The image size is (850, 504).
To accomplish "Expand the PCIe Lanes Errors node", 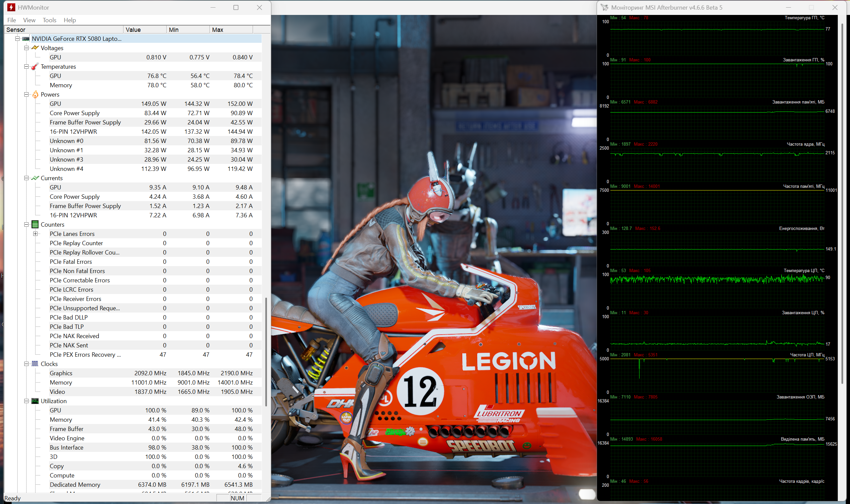I will [35, 234].
